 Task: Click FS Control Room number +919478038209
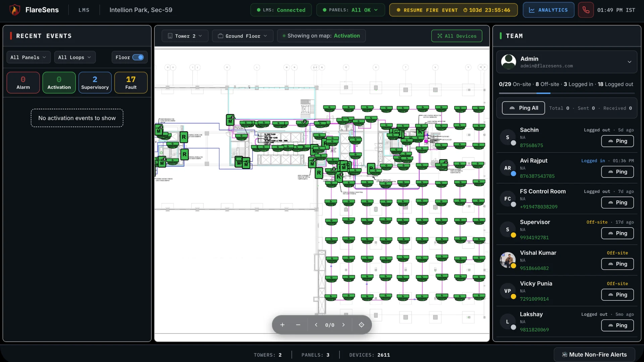coord(538,207)
